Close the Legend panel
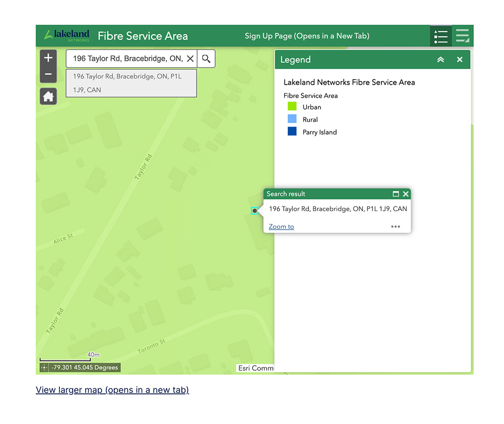The height and width of the screenshot is (424, 504). point(460,59)
